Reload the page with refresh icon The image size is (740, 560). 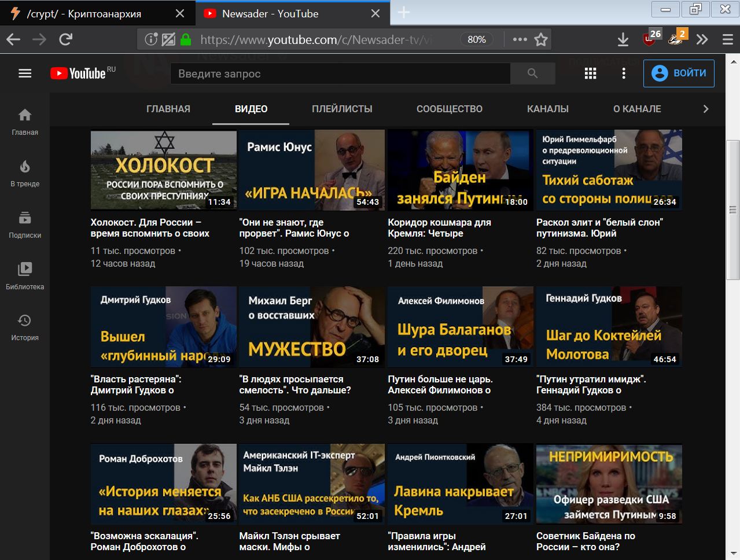[x=66, y=39]
